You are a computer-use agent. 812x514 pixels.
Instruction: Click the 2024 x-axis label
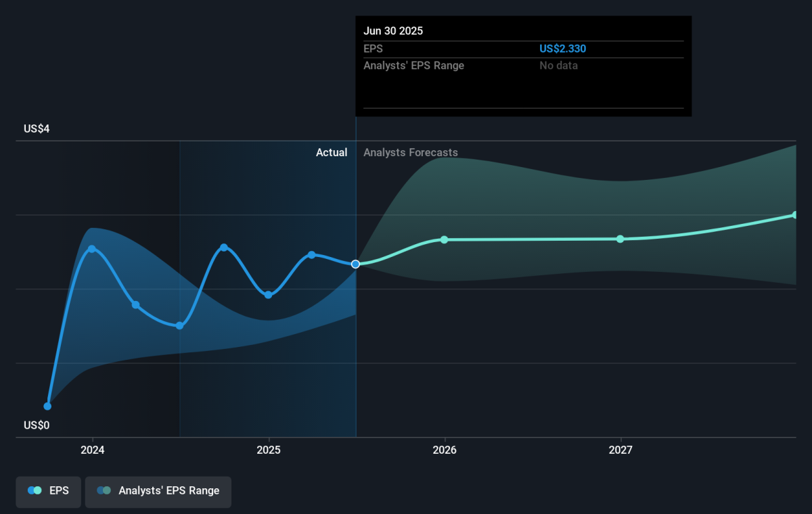[92, 450]
